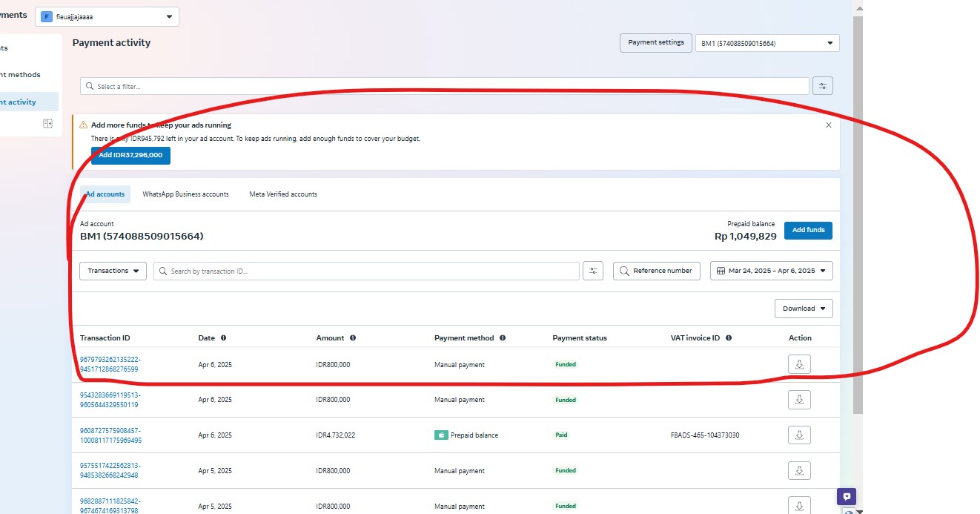The image size is (980, 514).
Task: Expand the Download dropdown menu
Action: click(803, 309)
